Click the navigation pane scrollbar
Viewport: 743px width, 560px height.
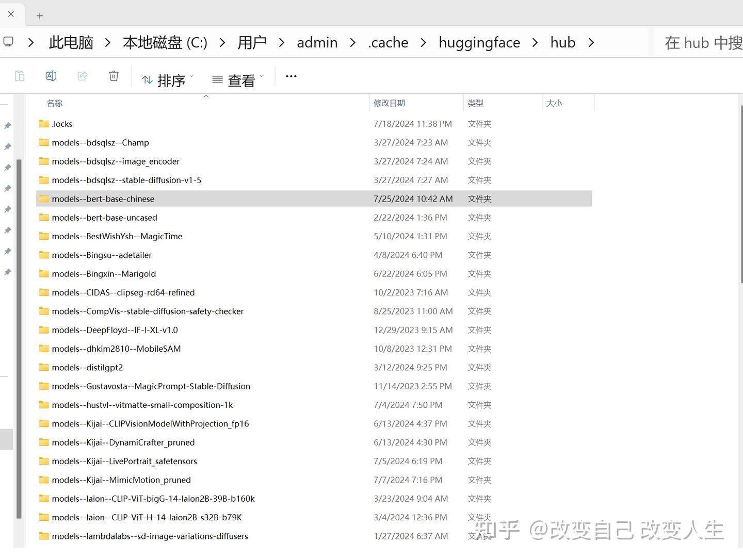click(19, 338)
